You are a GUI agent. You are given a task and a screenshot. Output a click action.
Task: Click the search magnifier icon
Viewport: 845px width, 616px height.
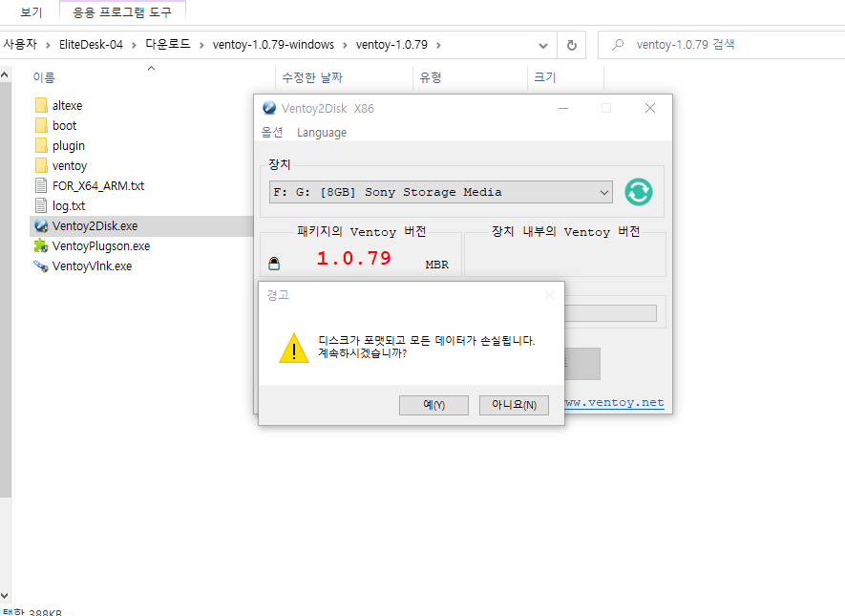(x=618, y=45)
